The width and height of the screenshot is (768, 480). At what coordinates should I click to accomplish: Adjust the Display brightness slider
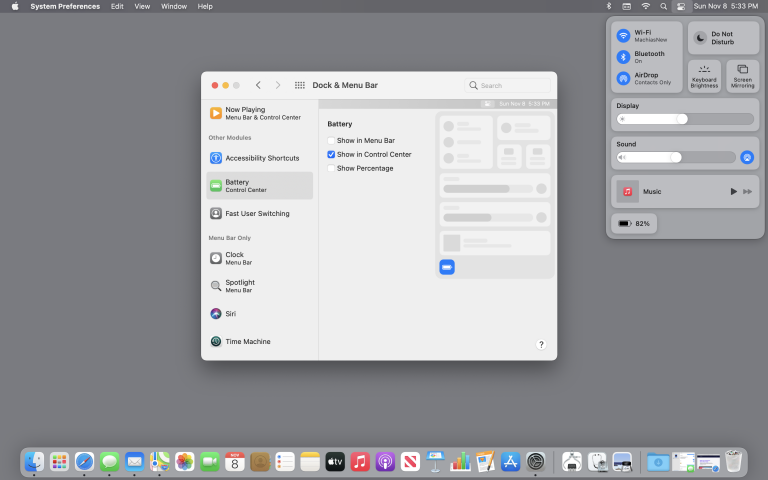[x=682, y=119]
